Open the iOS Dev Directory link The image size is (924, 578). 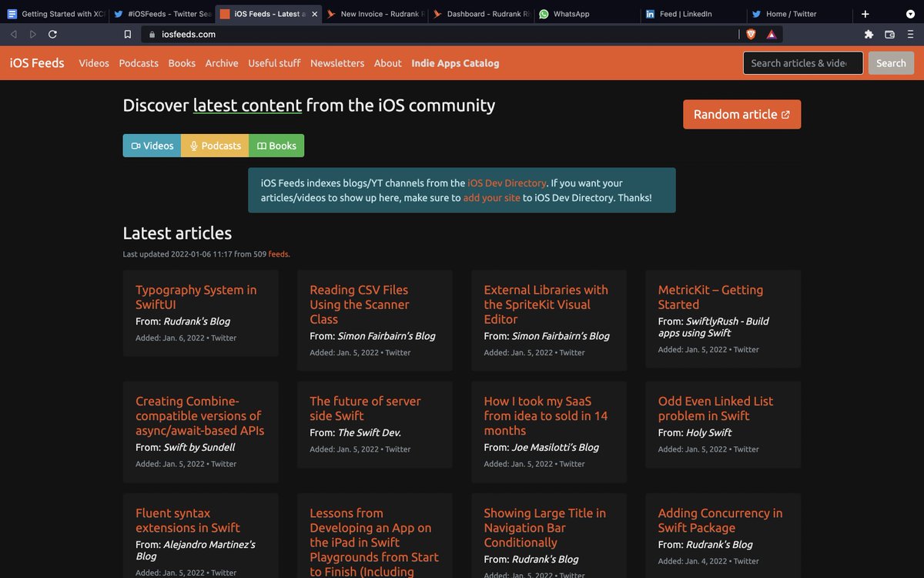[x=507, y=183]
